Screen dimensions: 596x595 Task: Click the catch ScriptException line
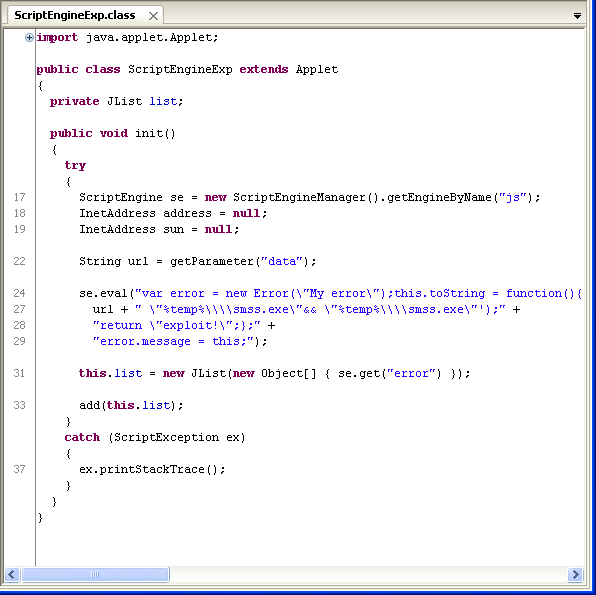pyautogui.click(x=155, y=438)
